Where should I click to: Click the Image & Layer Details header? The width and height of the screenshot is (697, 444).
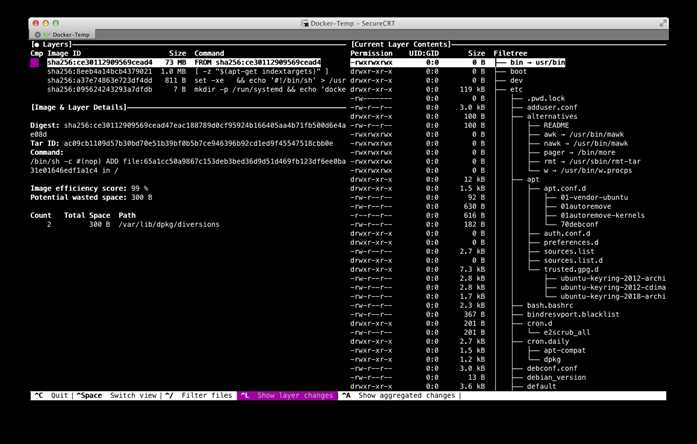pyautogui.click(x=79, y=108)
